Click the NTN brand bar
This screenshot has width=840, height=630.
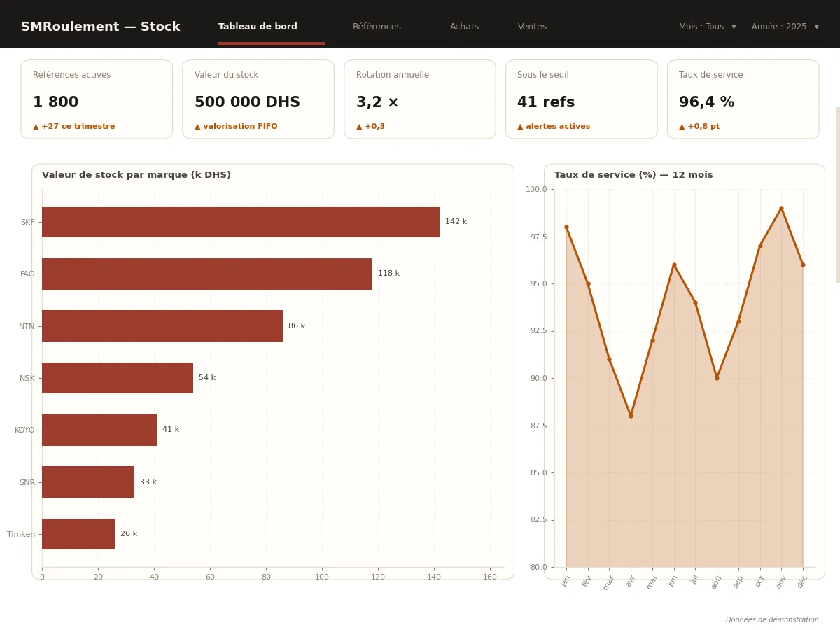pyautogui.click(x=162, y=326)
